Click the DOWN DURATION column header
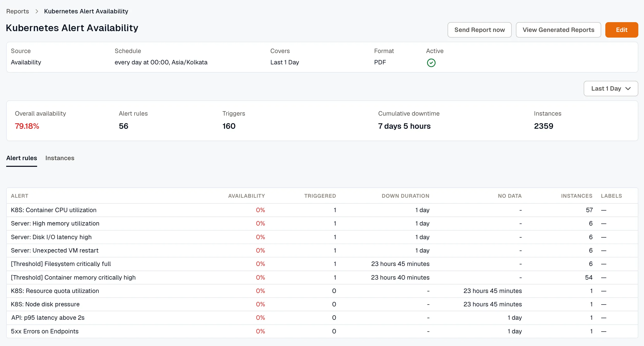 [406, 196]
